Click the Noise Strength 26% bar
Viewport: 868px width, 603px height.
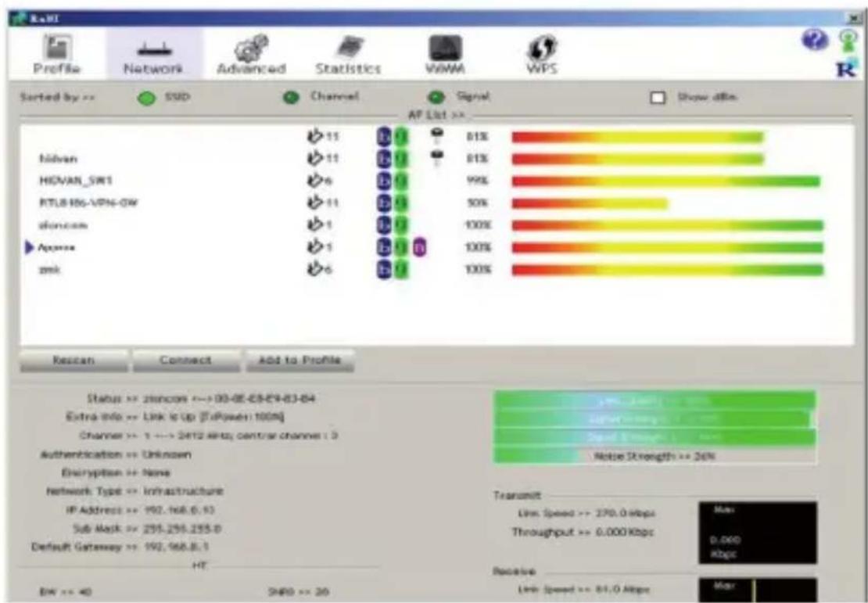[x=655, y=456]
